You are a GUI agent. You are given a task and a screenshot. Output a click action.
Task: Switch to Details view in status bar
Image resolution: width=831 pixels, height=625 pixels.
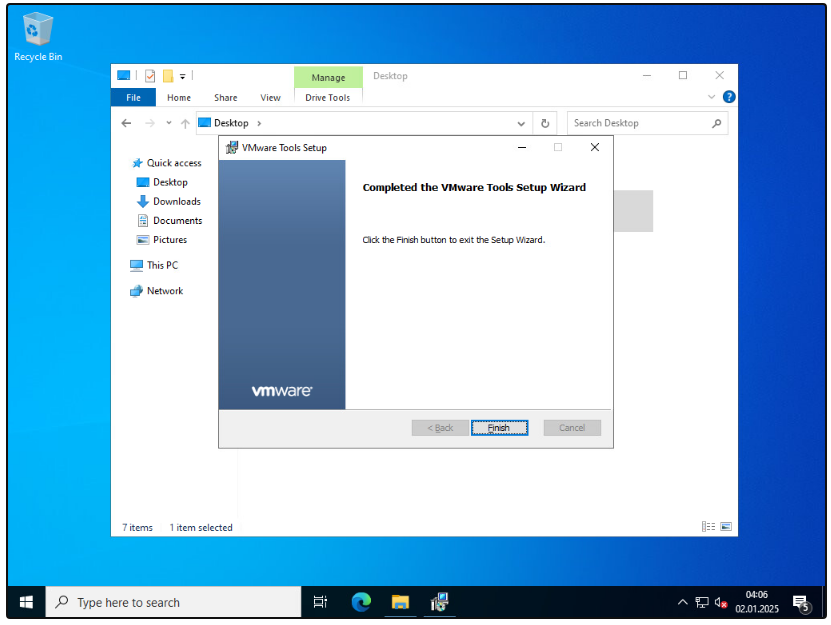click(x=708, y=526)
